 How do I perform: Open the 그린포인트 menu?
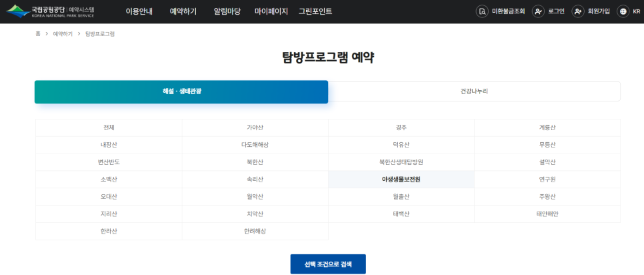click(x=315, y=11)
